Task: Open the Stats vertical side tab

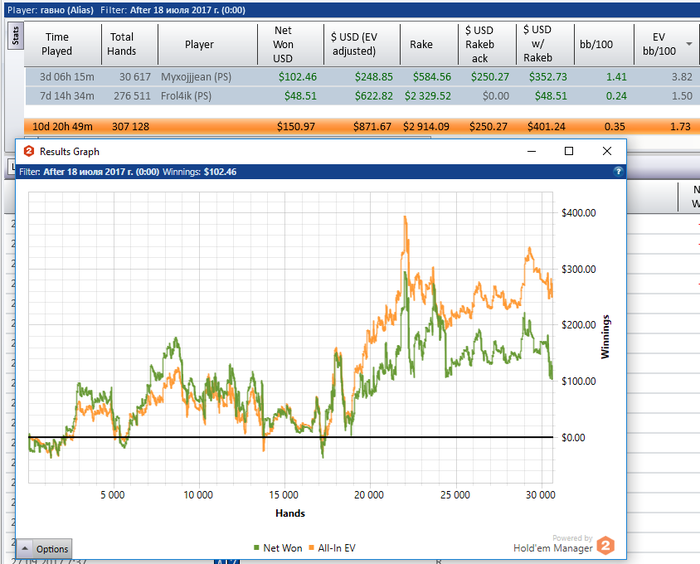Action: pos(16,38)
